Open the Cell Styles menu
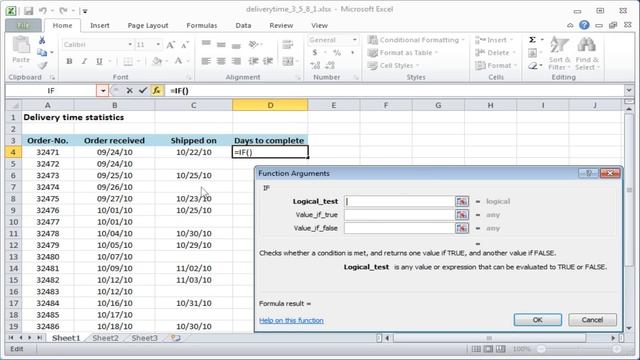The height and width of the screenshot is (360, 640). (393, 65)
